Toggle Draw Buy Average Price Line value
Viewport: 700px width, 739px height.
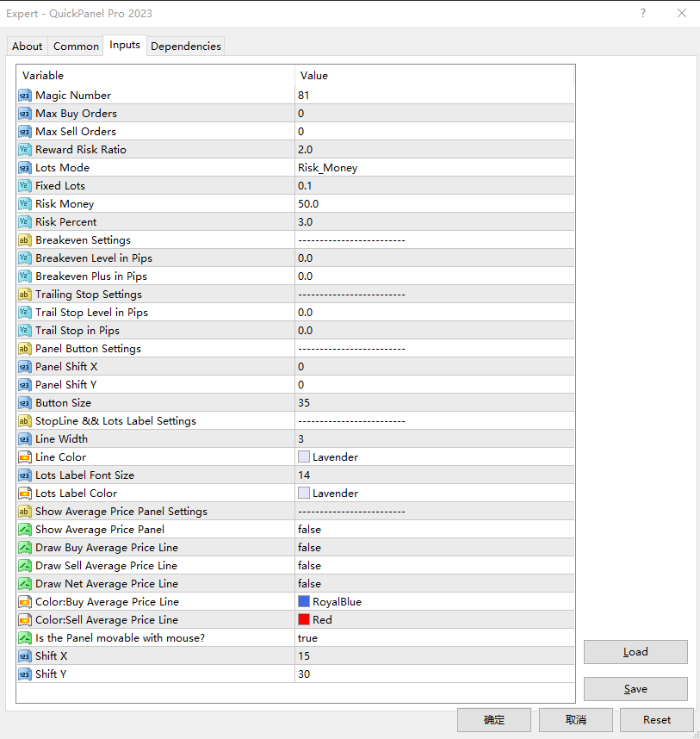coord(434,548)
